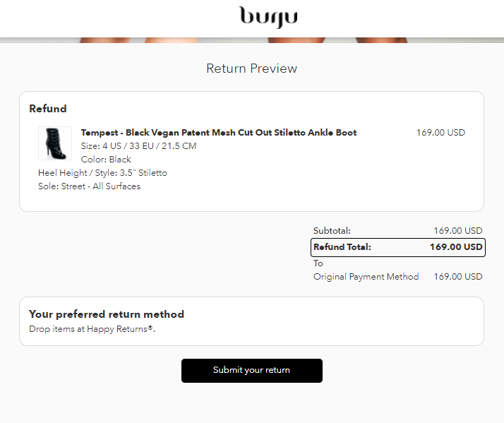Click the Sole: Street - All Surfaces line

[x=90, y=186]
